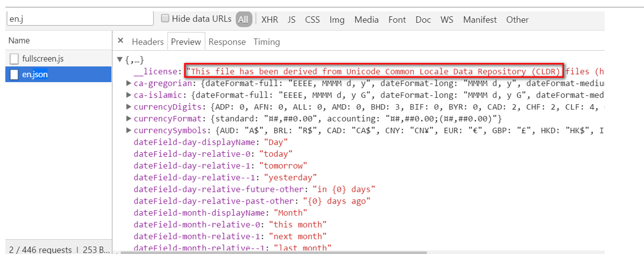Filter requests by CSS type
The width and height of the screenshot is (644, 254).
pos(312,20)
